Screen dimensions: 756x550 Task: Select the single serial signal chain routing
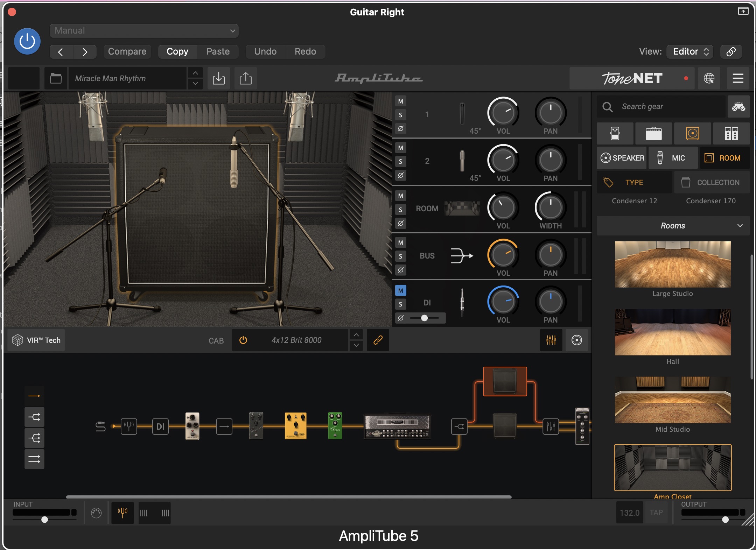(x=34, y=396)
